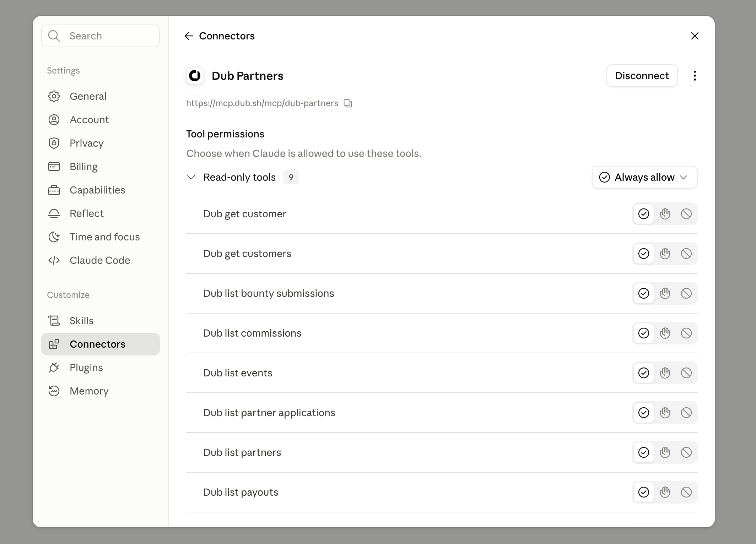
Task: Open Time and focus settings
Action: click(101, 237)
